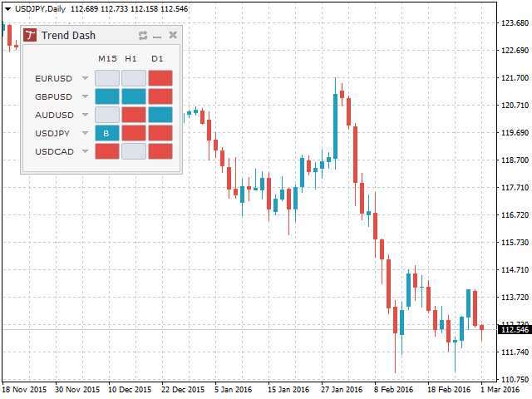This screenshot has width=532, height=399.
Task: Click the 121.700 price scale label
Action: (515, 77)
